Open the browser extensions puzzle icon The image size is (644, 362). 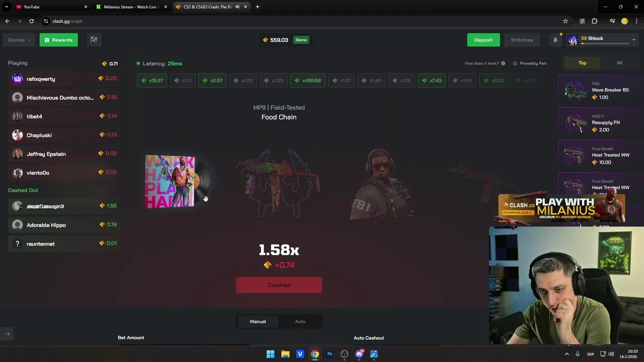pos(595,21)
